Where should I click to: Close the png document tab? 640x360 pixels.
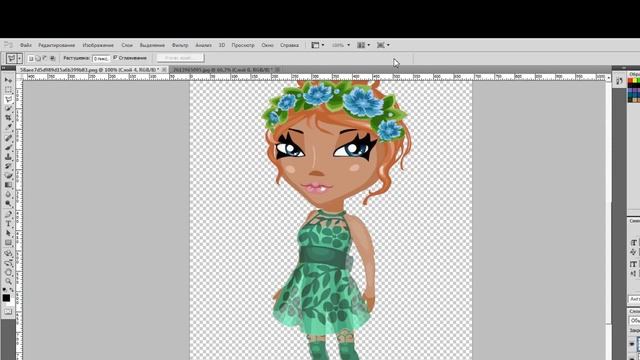[164, 70]
